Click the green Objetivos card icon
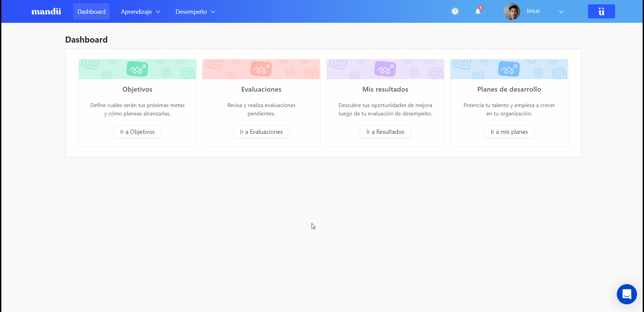 pos(138,69)
